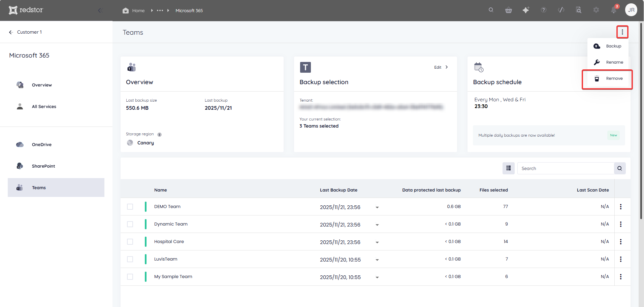Screen dimensions: 644x307
Task: Open All Services in the sidebar
Action: (x=56, y=106)
